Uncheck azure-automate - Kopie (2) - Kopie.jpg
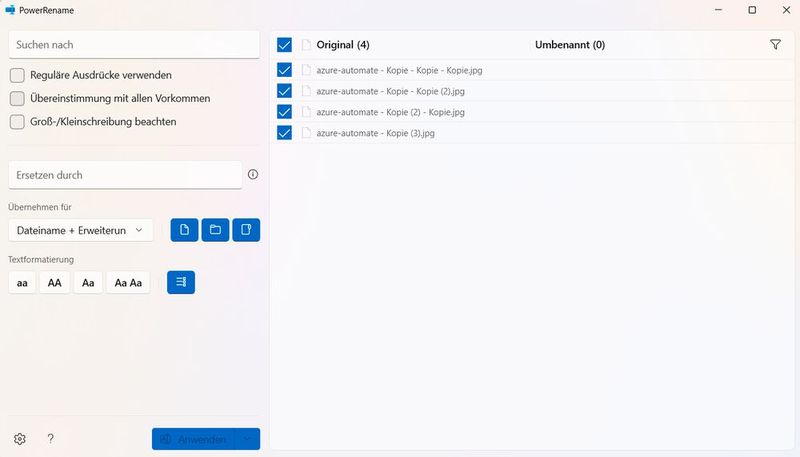 pyautogui.click(x=284, y=112)
